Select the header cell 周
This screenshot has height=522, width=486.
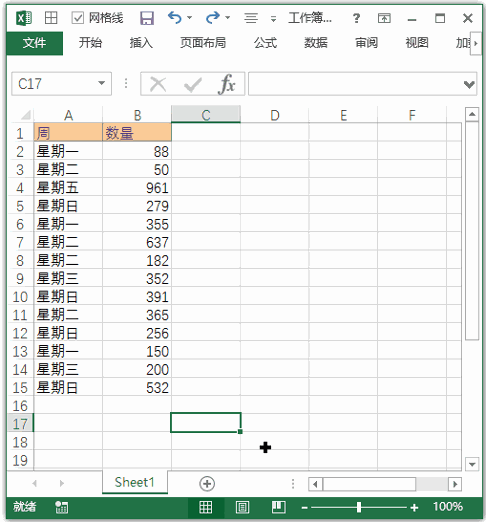click(68, 133)
